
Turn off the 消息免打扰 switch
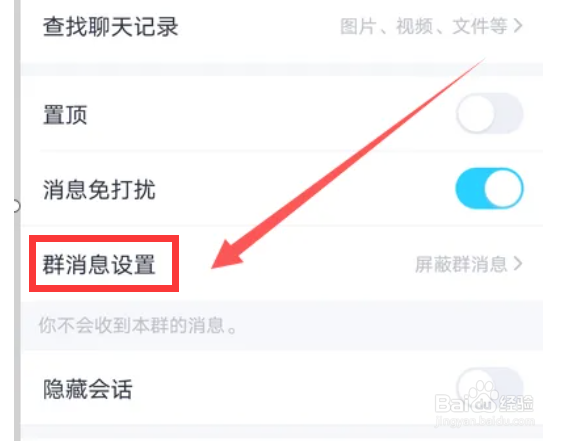[x=489, y=188]
